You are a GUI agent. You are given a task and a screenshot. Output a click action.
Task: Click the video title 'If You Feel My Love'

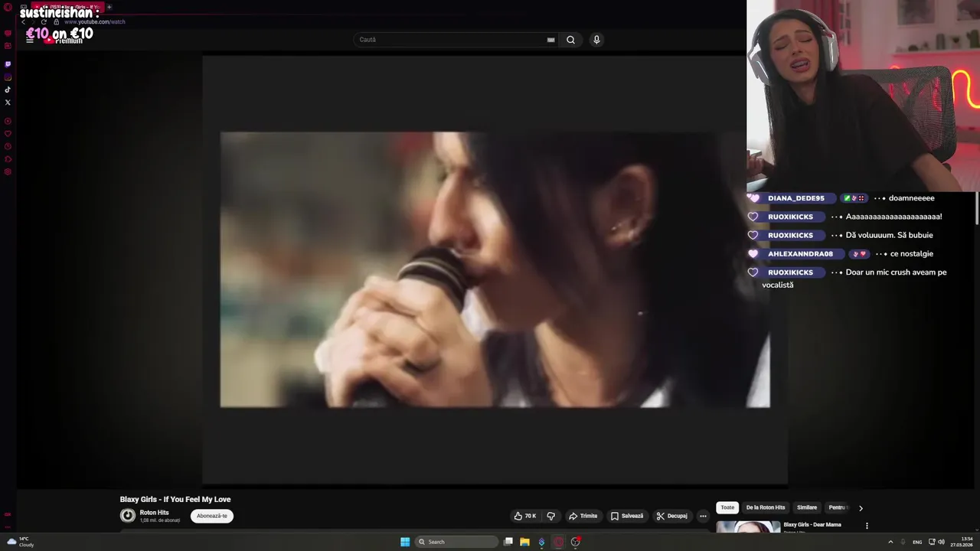click(x=175, y=499)
